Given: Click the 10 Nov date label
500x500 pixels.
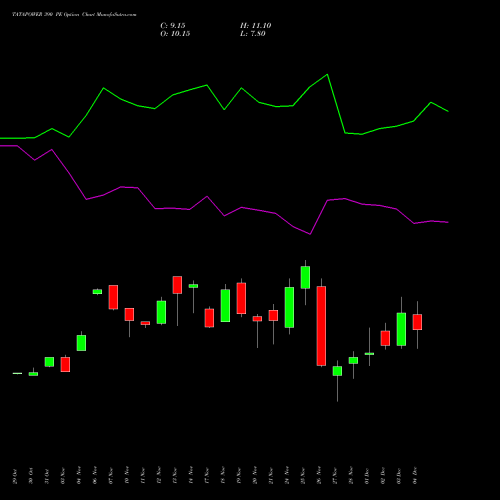Looking at the screenshot, I should click(x=127, y=476).
